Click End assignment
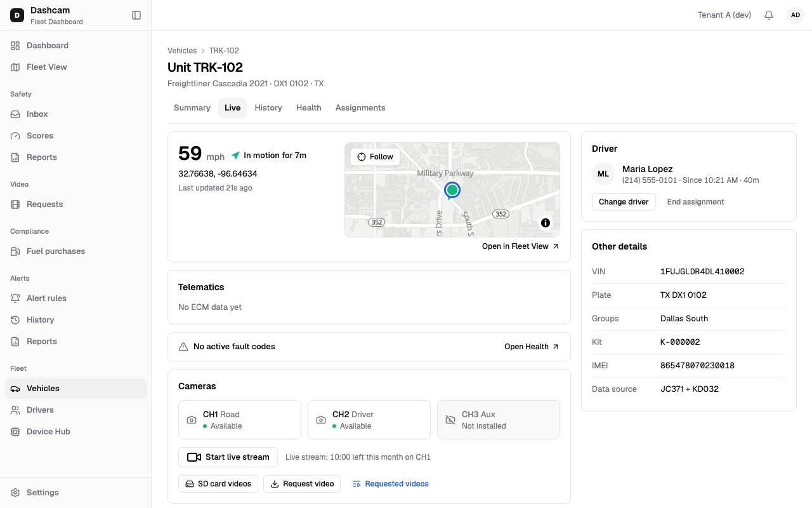The width and height of the screenshot is (812, 508). point(696,202)
